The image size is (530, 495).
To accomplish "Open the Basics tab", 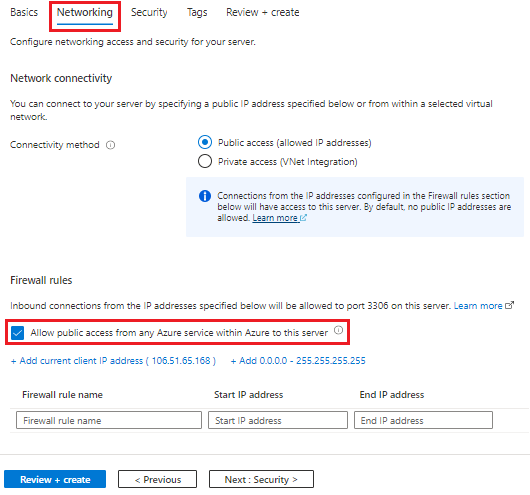I will [24, 13].
